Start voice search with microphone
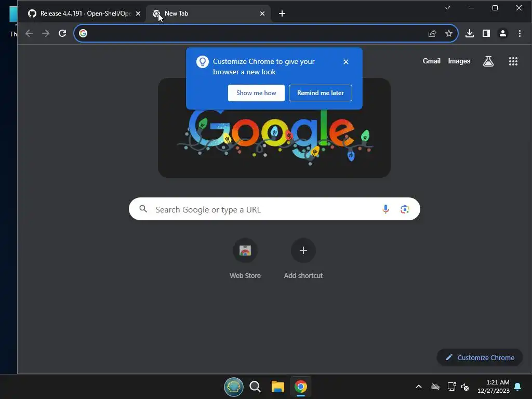 [x=385, y=209]
